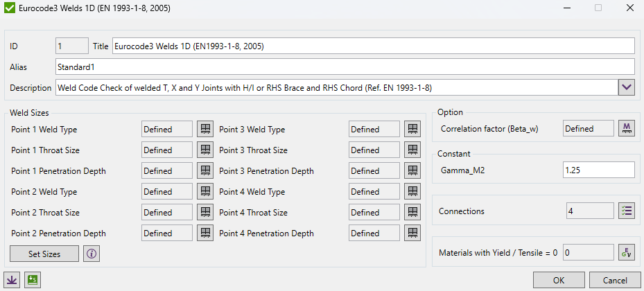Click the Gamma_M2 value field
644x291 pixels.
(598, 170)
